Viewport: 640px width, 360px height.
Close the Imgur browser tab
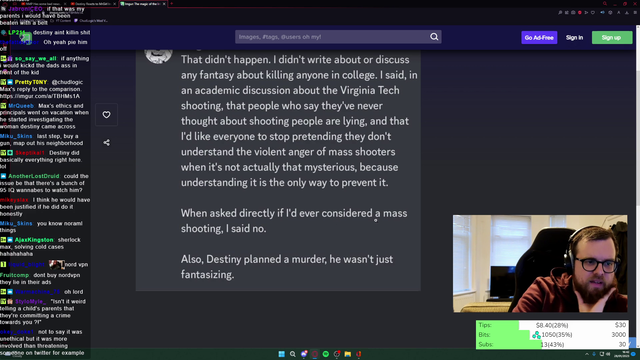(x=164, y=4)
